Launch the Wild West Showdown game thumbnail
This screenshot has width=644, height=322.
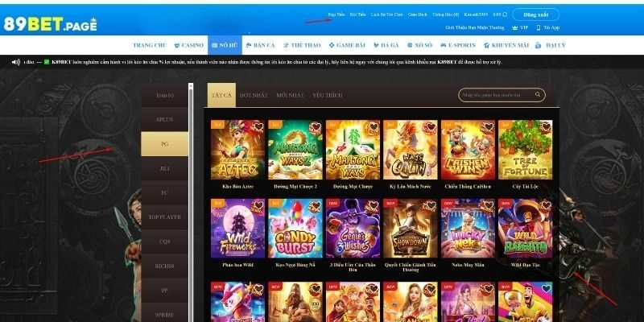(411, 229)
